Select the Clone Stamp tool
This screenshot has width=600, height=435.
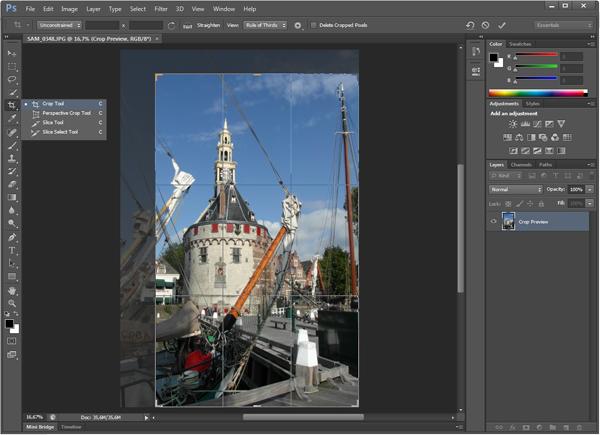click(12, 158)
